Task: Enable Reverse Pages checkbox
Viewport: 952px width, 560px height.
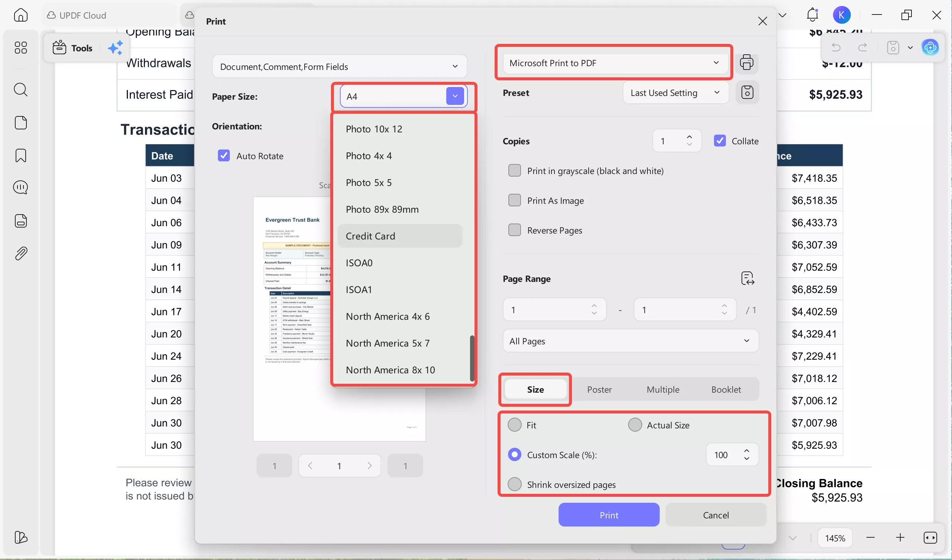Action: pyautogui.click(x=514, y=230)
